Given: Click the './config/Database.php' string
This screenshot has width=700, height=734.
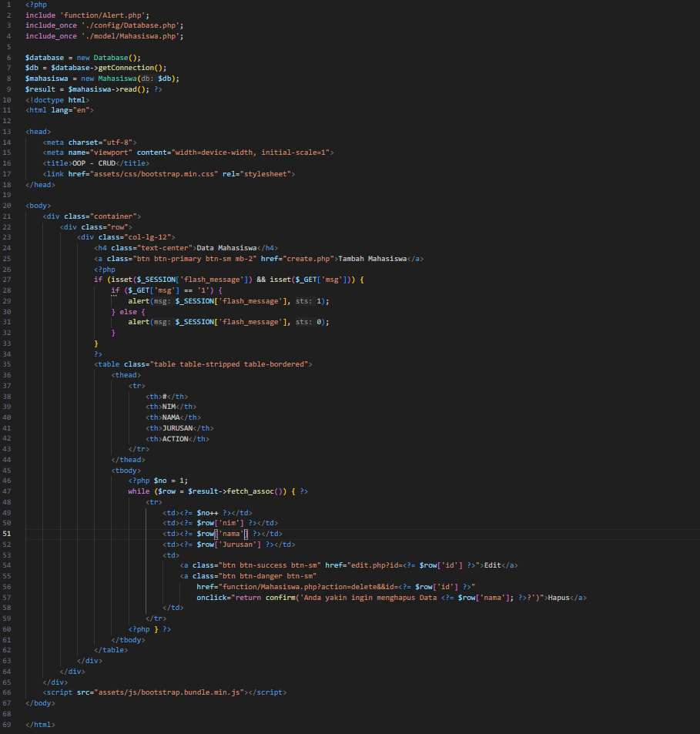Looking at the screenshot, I should (132, 25).
